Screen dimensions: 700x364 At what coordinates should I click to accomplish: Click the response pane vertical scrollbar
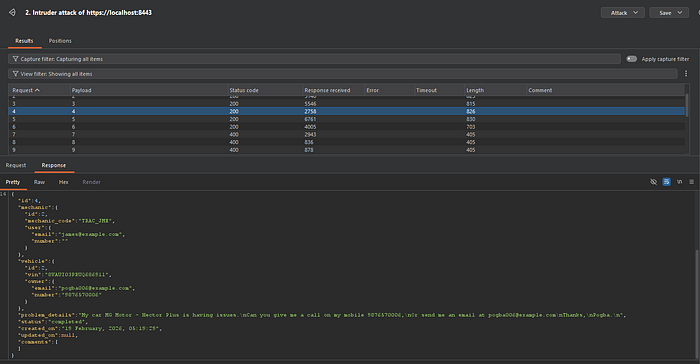[697, 304]
